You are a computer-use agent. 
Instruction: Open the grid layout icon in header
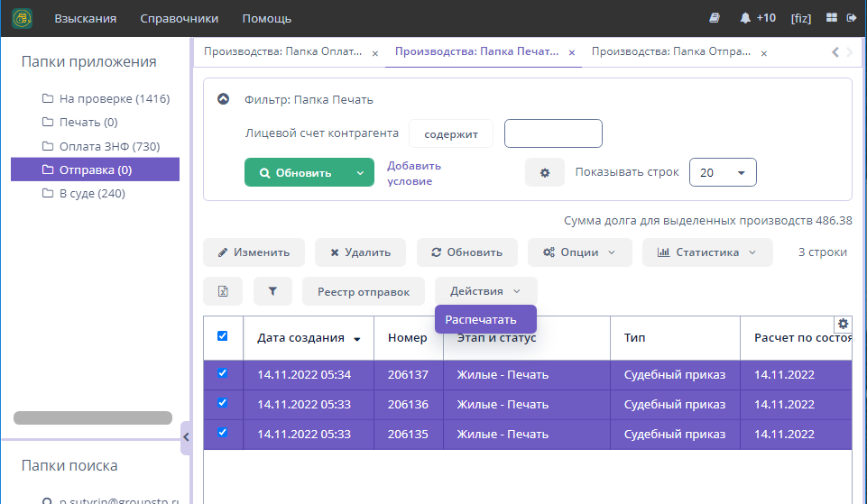(832, 18)
